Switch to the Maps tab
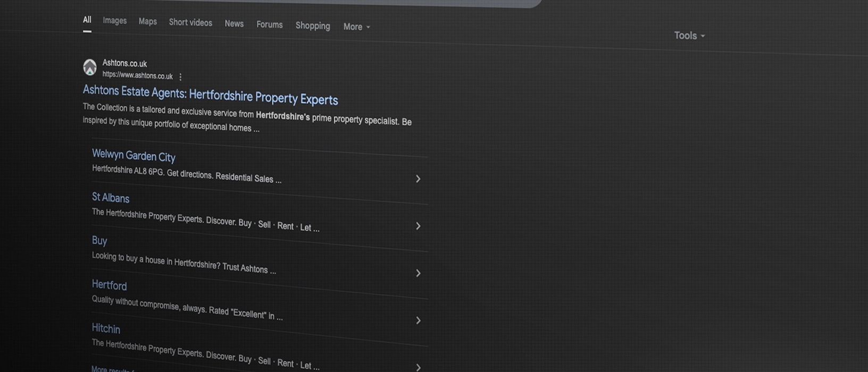Screen dimensions: 868x372 click(x=148, y=22)
